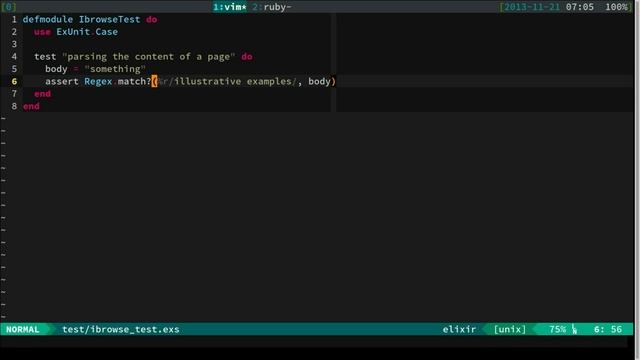Click the line-number symbol icon in statusline
Viewport: 640px width, 360px height.
(x=574, y=329)
